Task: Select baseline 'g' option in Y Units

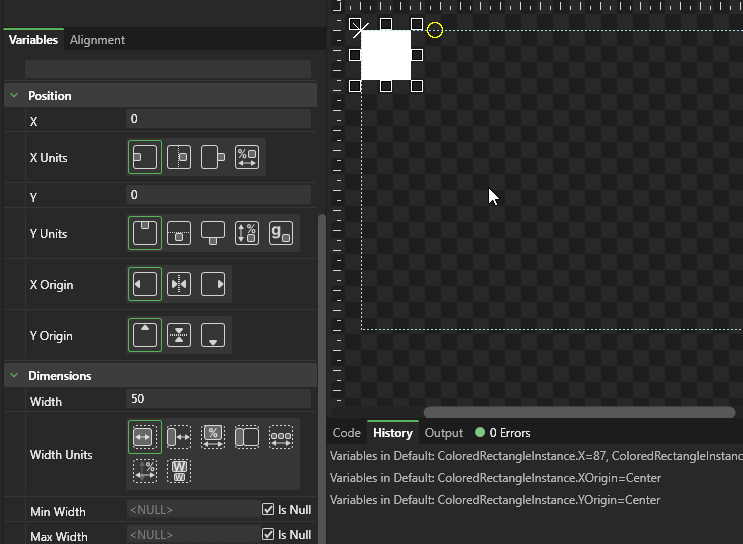Action: click(x=281, y=234)
